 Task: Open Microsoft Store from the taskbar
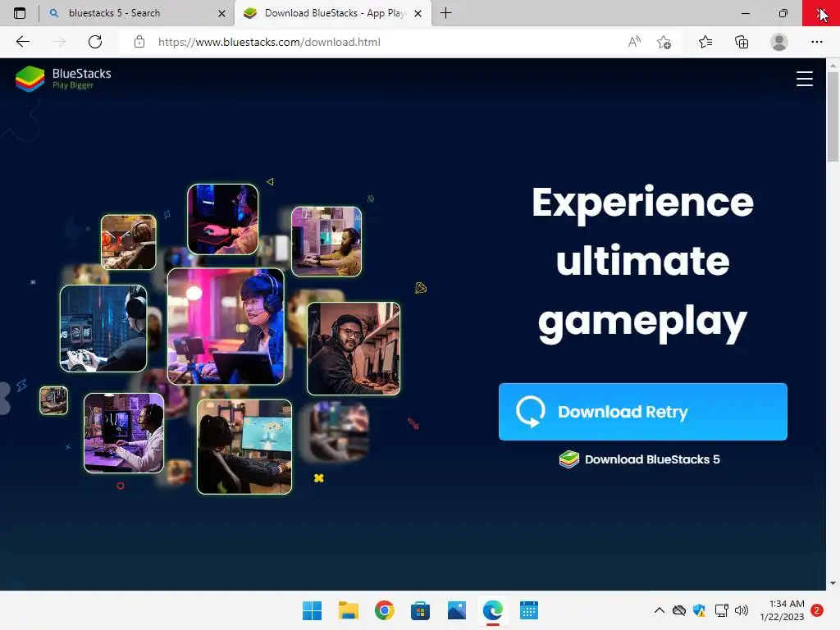[421, 610]
